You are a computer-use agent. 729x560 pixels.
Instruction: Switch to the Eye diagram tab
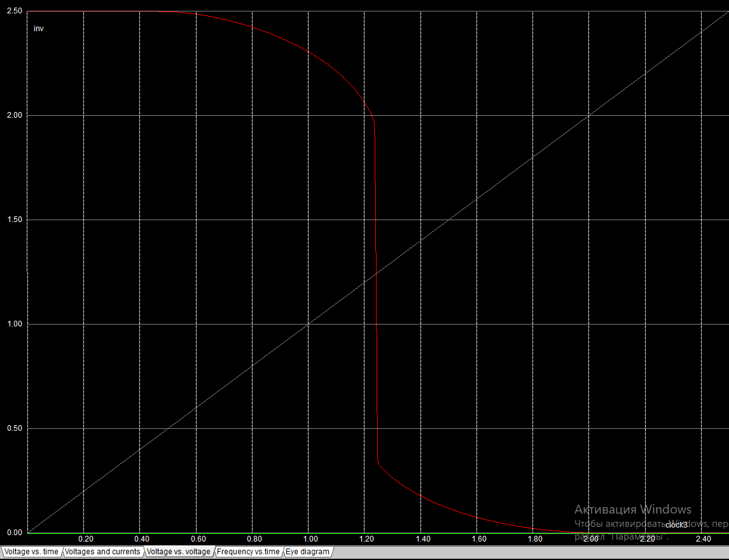pyautogui.click(x=307, y=552)
